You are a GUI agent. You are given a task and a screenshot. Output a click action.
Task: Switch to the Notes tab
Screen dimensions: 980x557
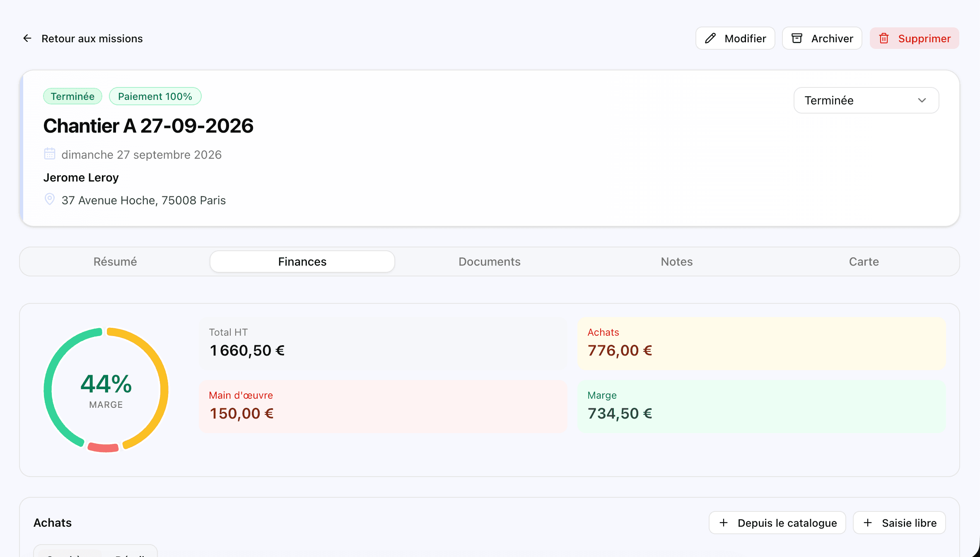point(677,262)
